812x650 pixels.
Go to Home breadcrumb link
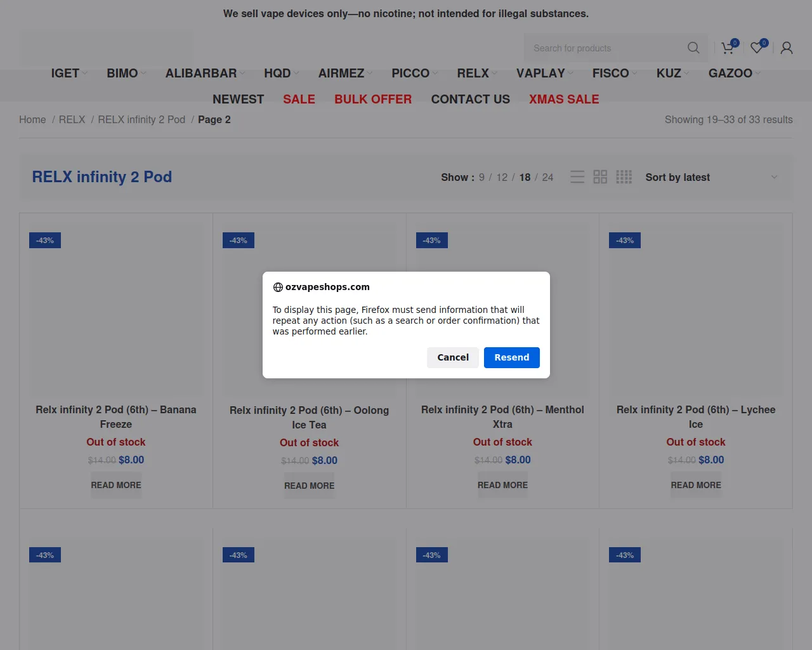tap(32, 119)
